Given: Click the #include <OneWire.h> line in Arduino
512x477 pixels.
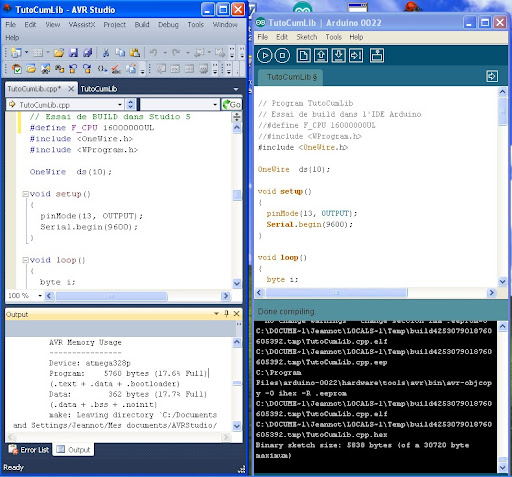Looking at the screenshot, I should [303, 147].
